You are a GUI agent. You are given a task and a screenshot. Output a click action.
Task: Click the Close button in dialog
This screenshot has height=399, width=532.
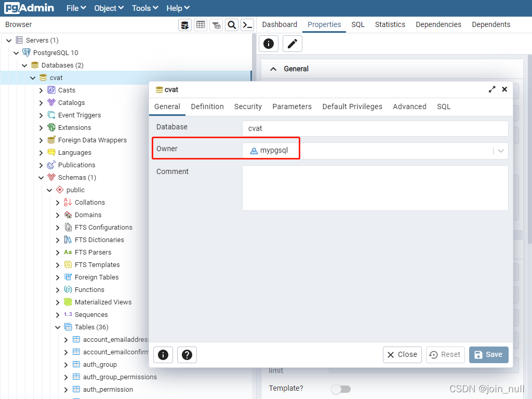pos(403,355)
